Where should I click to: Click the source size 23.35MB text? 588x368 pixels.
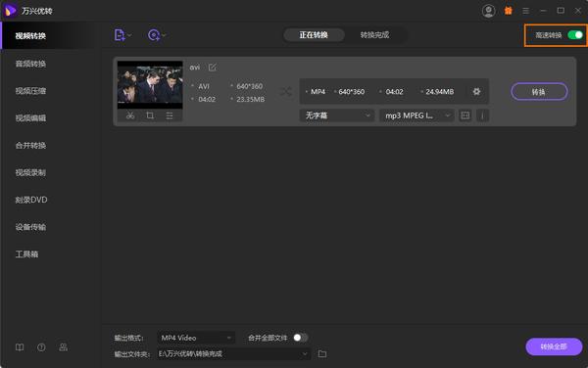[x=251, y=99]
